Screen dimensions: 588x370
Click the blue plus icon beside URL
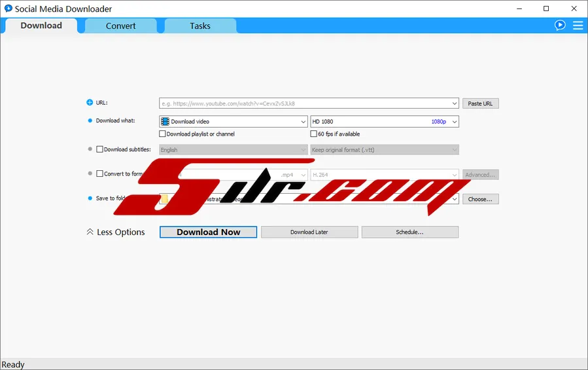click(x=90, y=102)
